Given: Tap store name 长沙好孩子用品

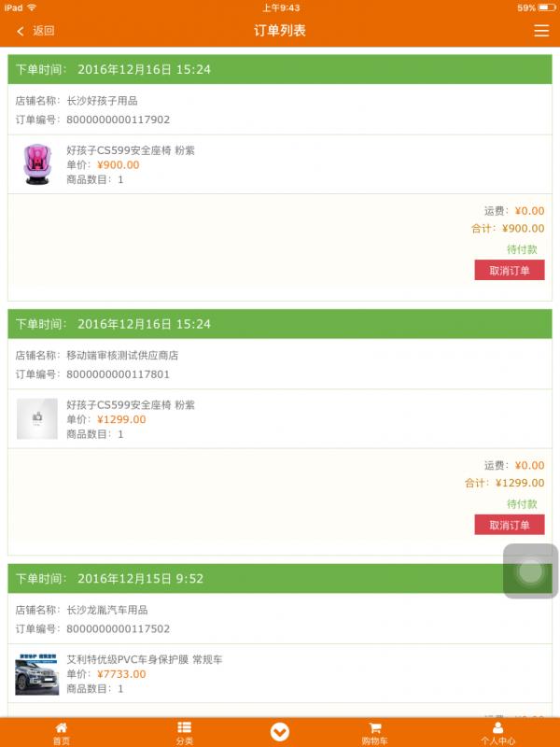Looking at the screenshot, I should pyautogui.click(x=102, y=101).
